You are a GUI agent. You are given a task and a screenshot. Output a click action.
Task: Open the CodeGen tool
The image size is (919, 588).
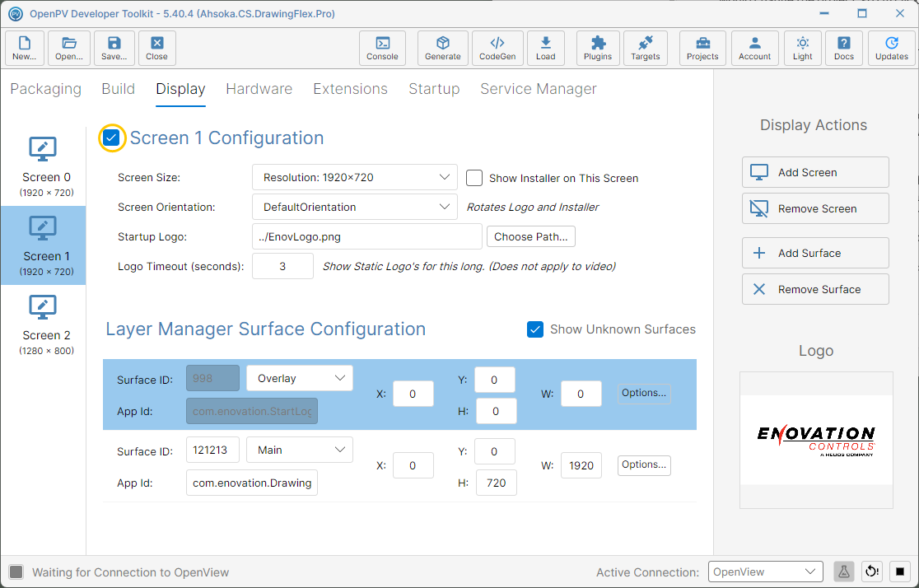coord(497,48)
